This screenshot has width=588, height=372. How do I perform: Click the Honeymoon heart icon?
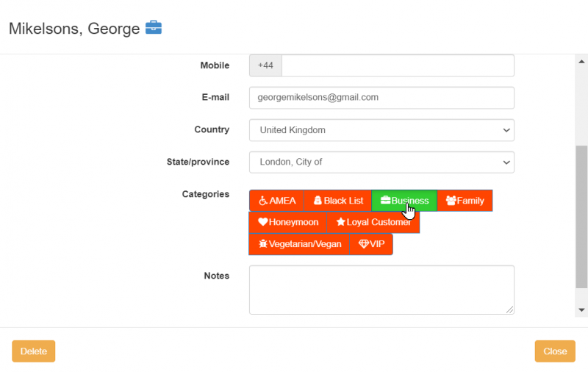click(262, 222)
